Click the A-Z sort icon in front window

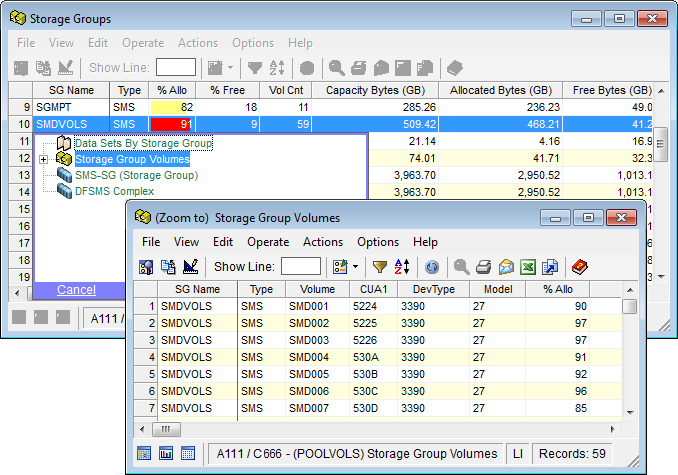402,267
